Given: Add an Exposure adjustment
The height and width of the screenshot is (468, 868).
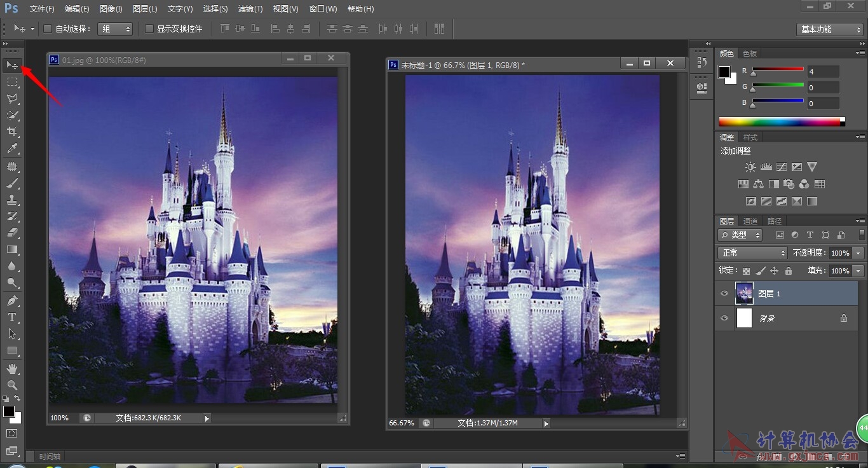Looking at the screenshot, I should 797,167.
